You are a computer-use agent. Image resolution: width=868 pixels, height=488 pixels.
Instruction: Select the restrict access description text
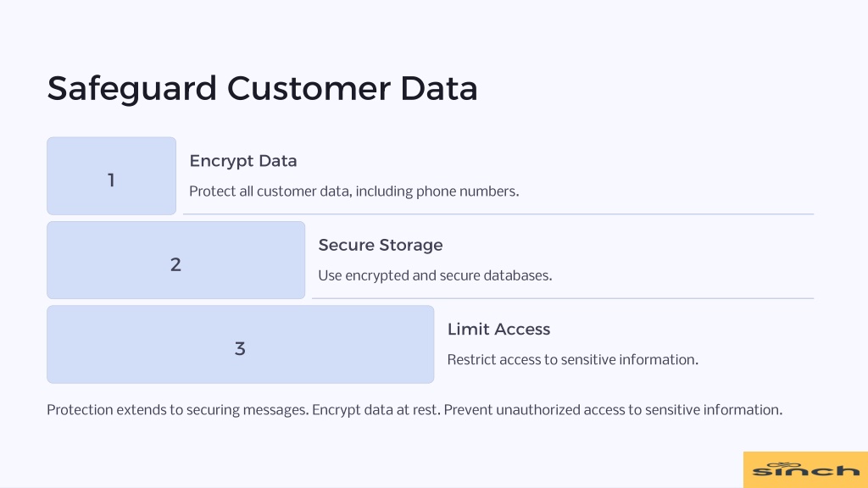coord(573,359)
